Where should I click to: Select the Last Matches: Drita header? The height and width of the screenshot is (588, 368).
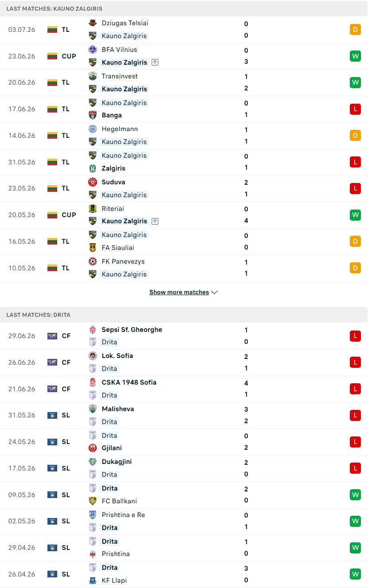click(184, 315)
